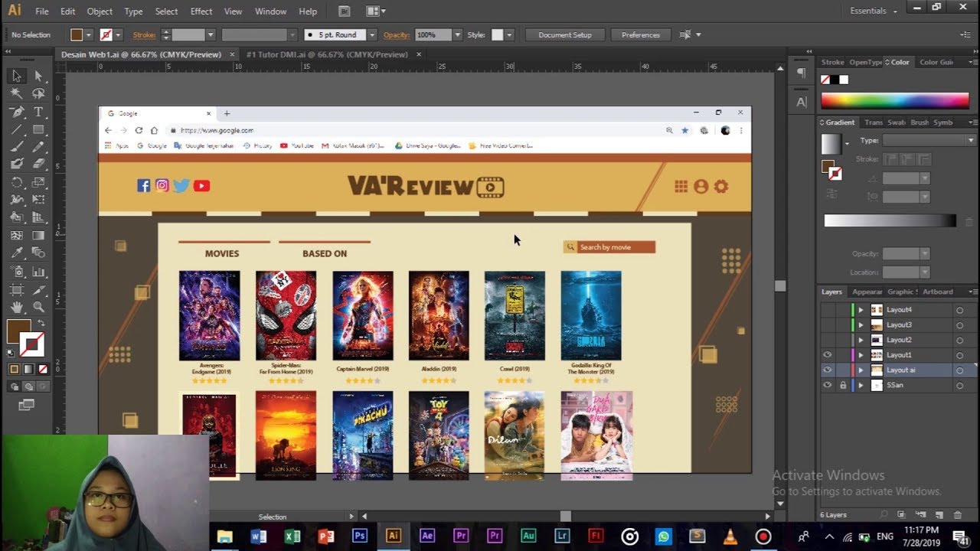This screenshot has height=551, width=980.
Task: Expand the Layout ai layer
Action: (x=861, y=370)
